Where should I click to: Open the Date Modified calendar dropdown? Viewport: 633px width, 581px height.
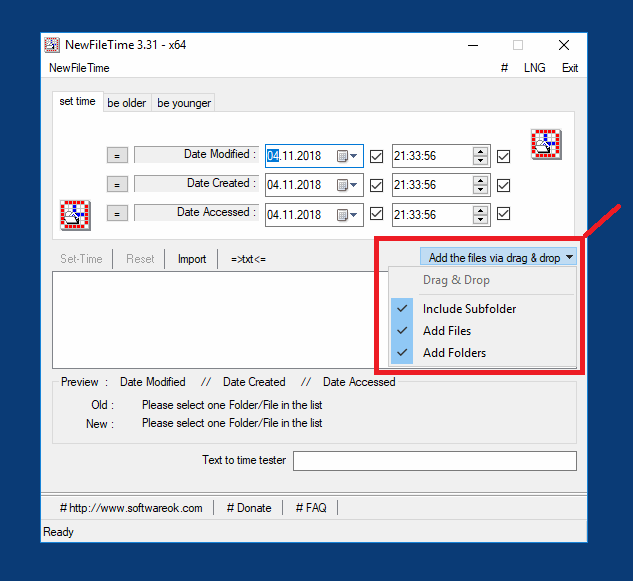pyautogui.click(x=347, y=156)
